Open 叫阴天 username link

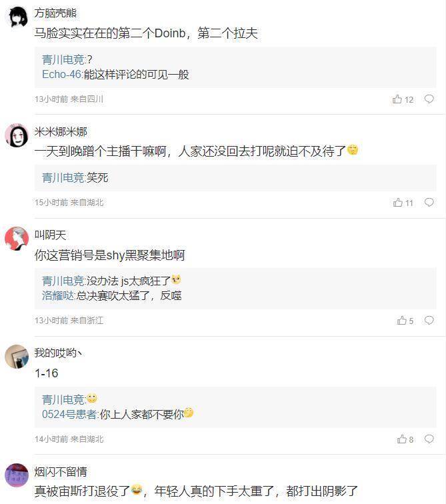51,235
